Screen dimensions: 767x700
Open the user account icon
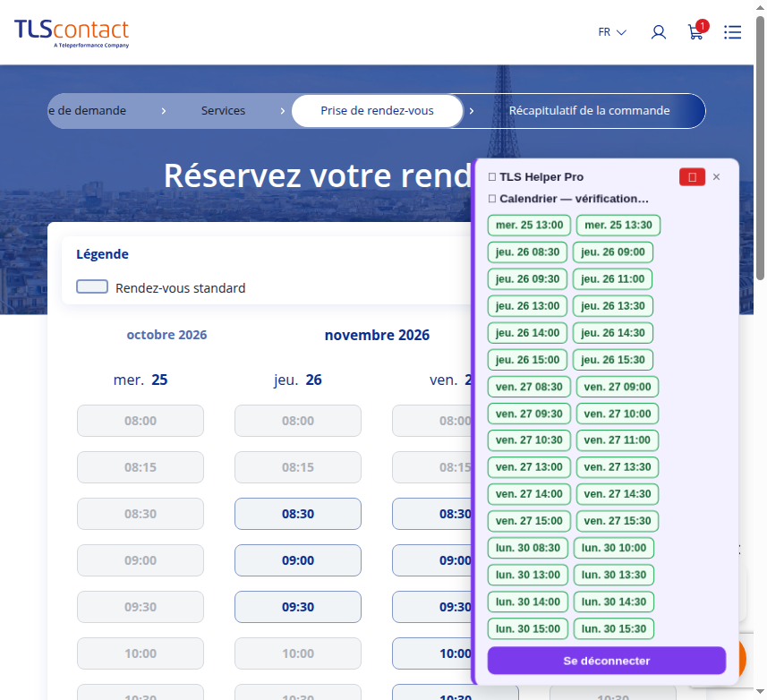(659, 32)
